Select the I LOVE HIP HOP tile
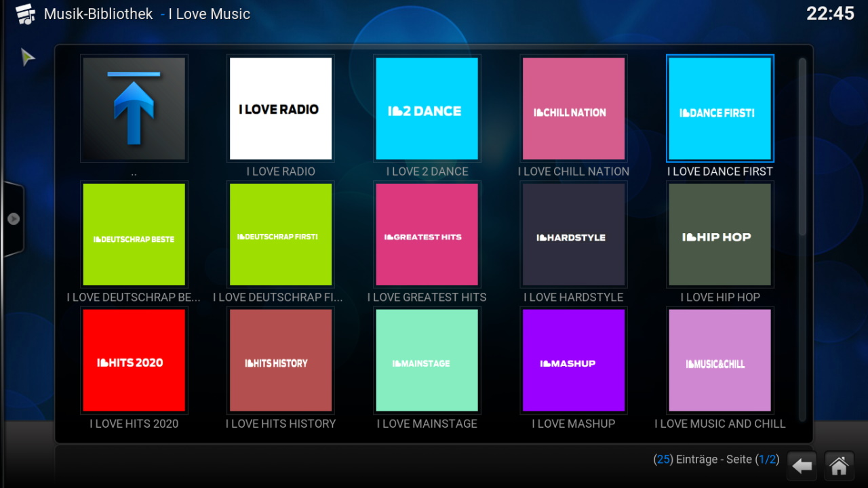The width and height of the screenshot is (868, 488). pos(719,235)
